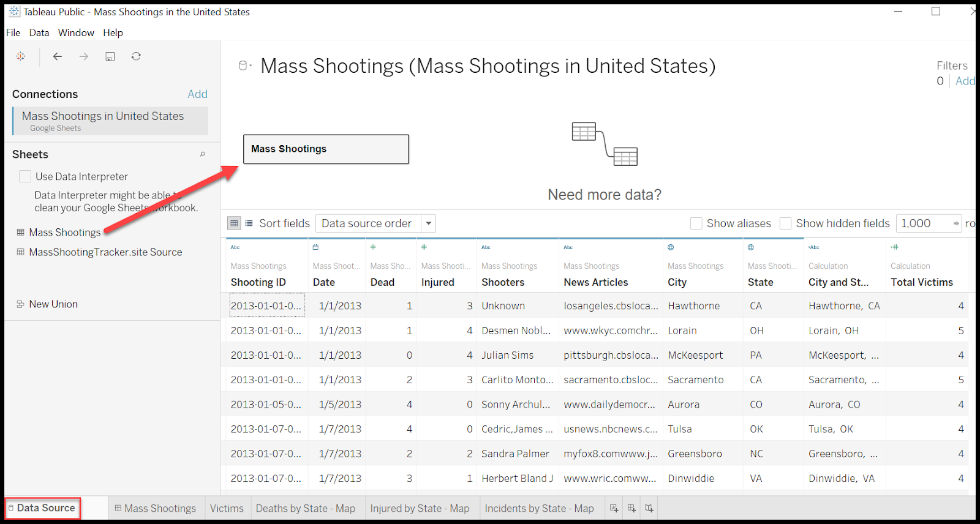Switch to the metadata list view icon

pyautogui.click(x=249, y=223)
